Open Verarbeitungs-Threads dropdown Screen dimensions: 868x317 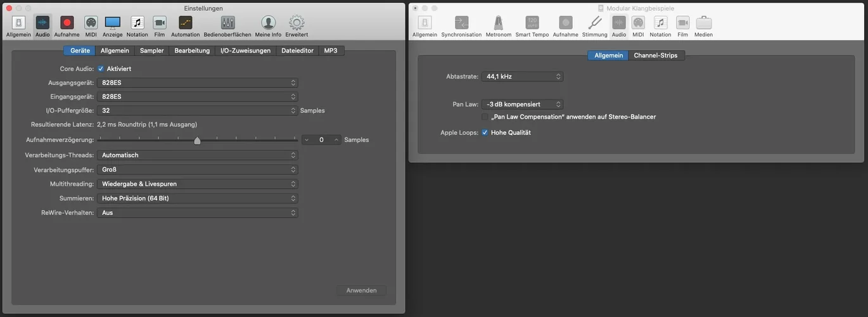pyautogui.click(x=198, y=155)
